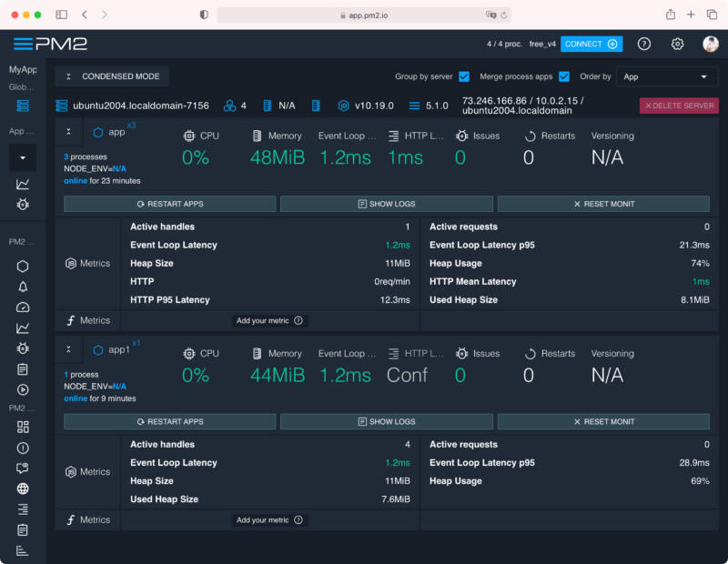Screen dimensions: 728x564
Task: Open the play circle icon in sidebar
Action: click(x=23, y=389)
